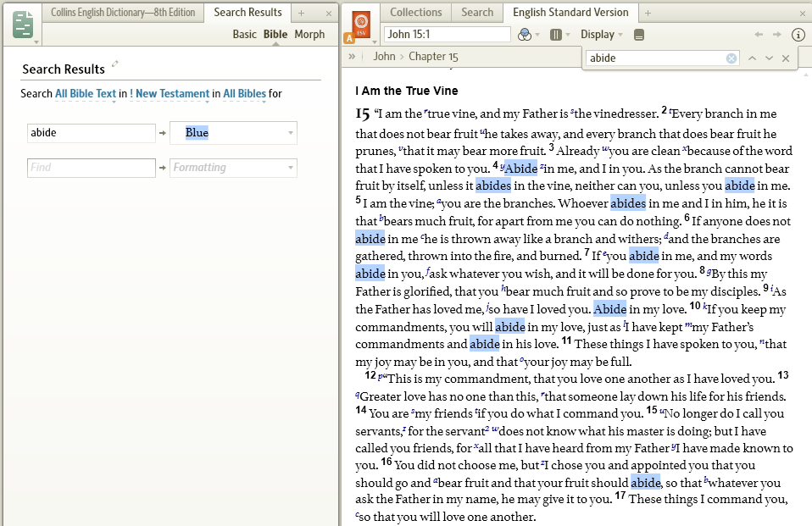Click the 'I Am the True Vine' heading
The image size is (812, 526).
click(x=407, y=91)
